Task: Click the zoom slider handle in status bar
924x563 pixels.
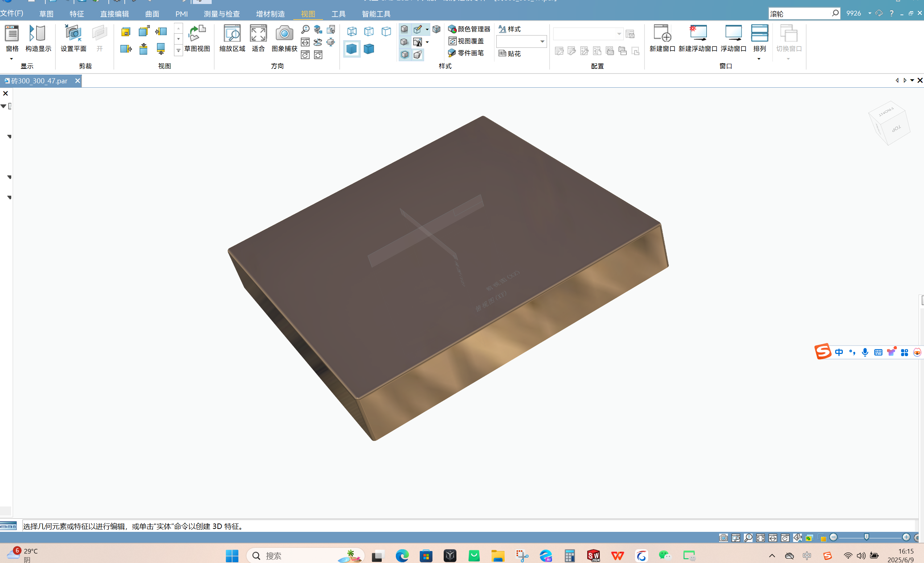Action: pos(867,537)
